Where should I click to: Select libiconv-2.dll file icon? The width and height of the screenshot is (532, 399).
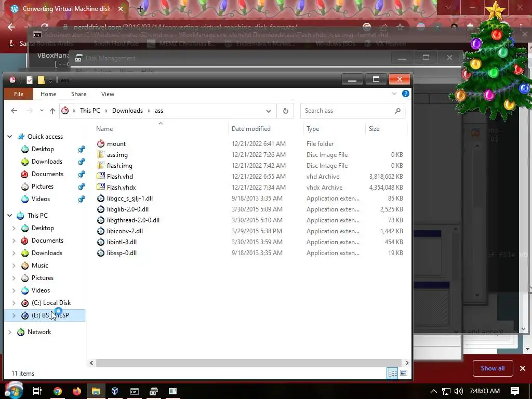101,231
